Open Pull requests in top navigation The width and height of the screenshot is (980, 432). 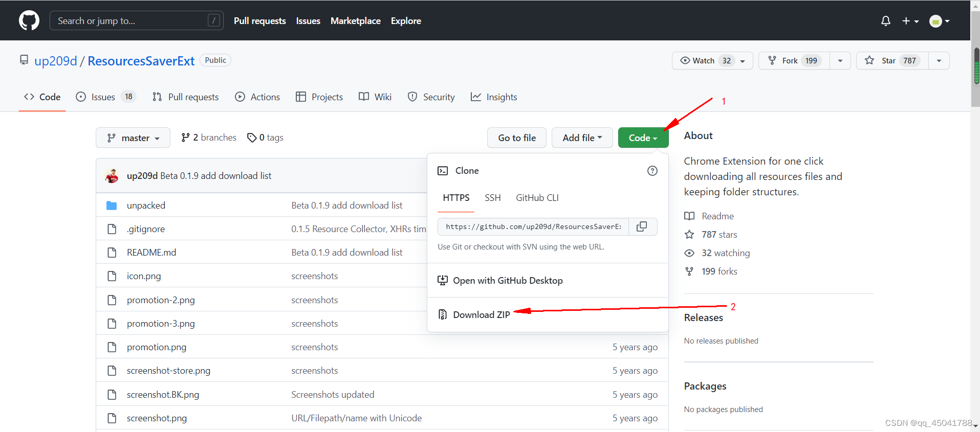click(260, 21)
